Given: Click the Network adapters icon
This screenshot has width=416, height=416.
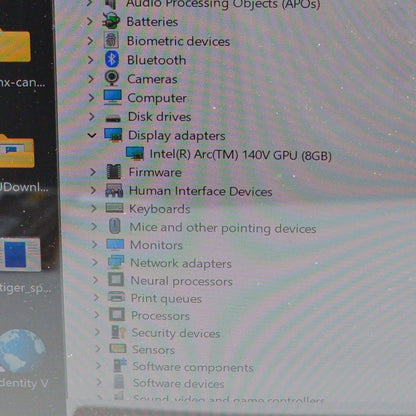Looking at the screenshot, I should point(116,262).
